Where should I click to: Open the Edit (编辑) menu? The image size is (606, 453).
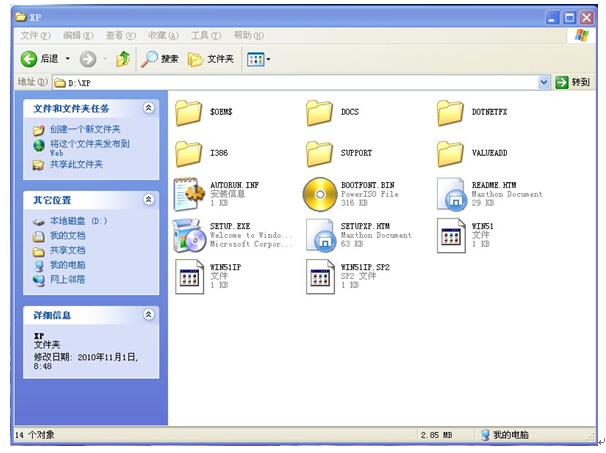pos(78,36)
